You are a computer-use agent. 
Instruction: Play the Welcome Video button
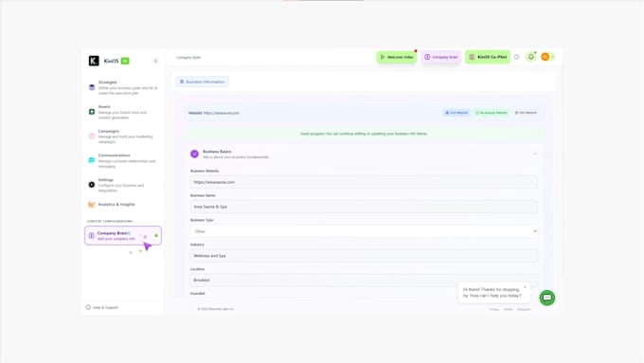[x=396, y=57]
